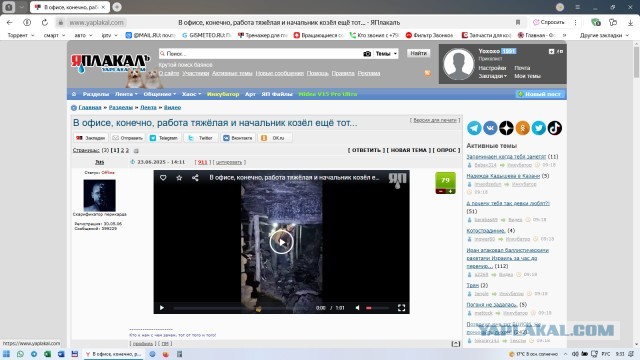Screen dimensions: 640x360
Task: Enter fullscreen mode in the video player
Action: pos(401,308)
